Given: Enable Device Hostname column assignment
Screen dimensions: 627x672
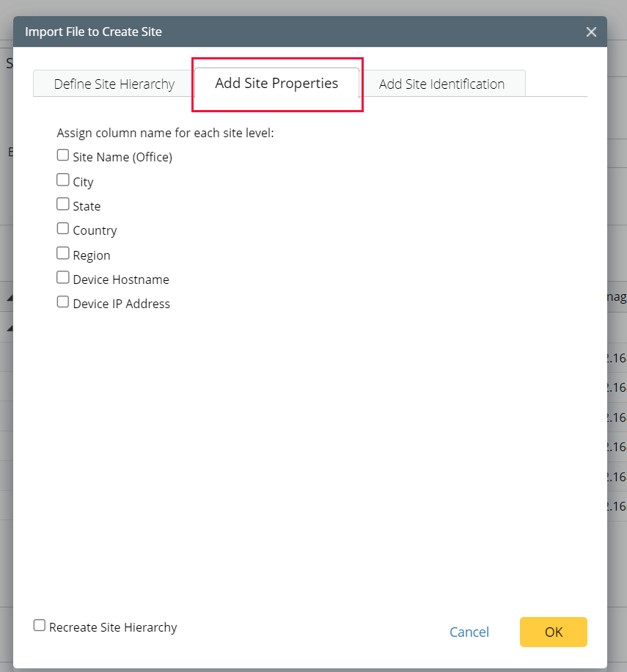Looking at the screenshot, I should (62, 277).
